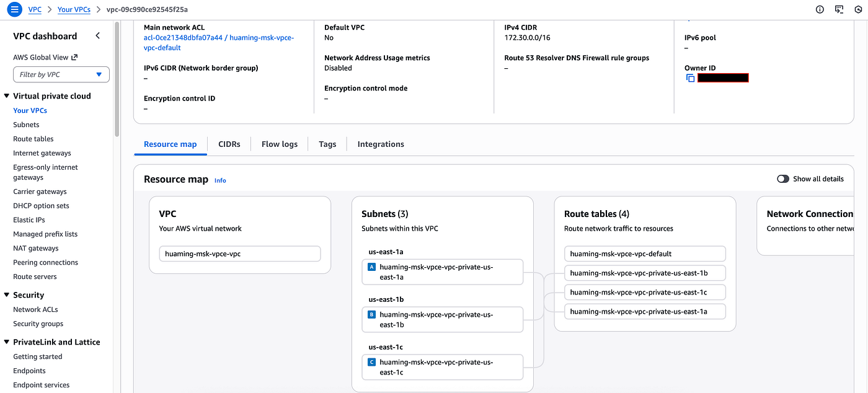Image resolution: width=868 pixels, height=393 pixels.
Task: Open Security groups in sidebar
Action: click(x=38, y=324)
